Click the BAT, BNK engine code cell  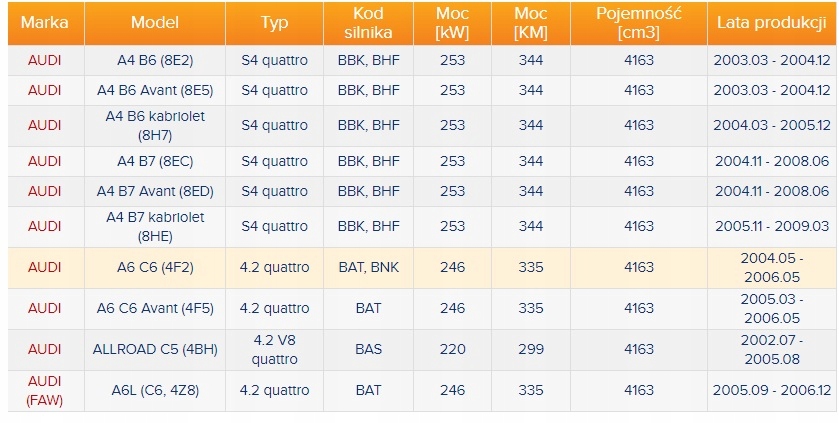pyautogui.click(x=368, y=267)
